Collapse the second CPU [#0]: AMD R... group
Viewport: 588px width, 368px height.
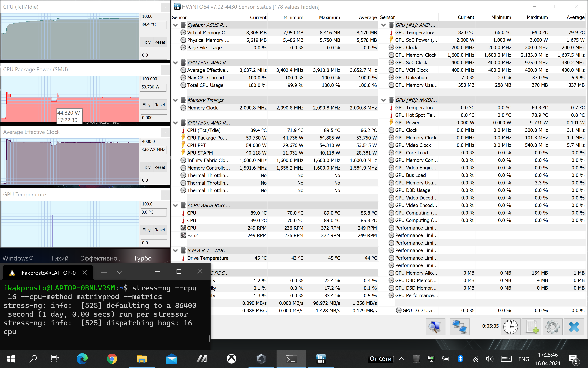click(175, 123)
